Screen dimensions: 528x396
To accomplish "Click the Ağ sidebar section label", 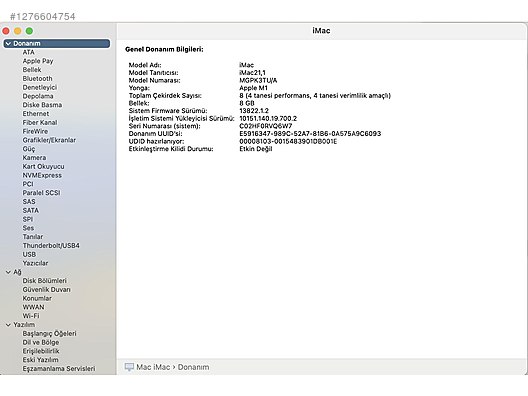I will 18,272.
